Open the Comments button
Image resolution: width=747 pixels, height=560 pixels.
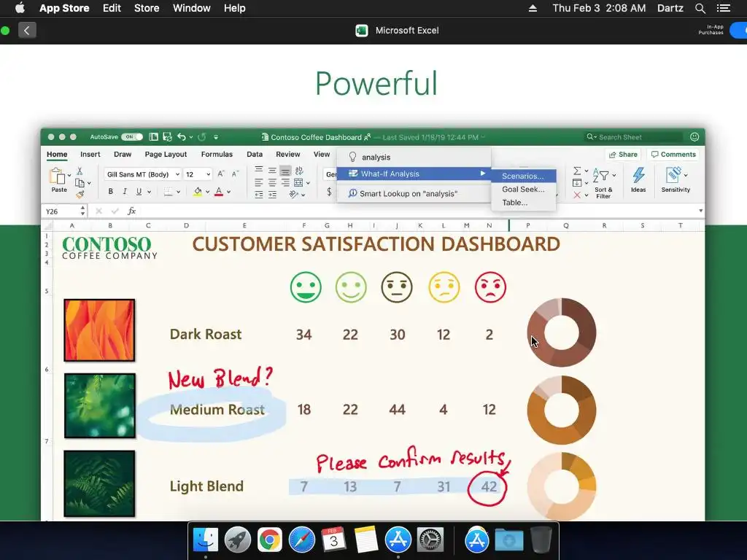click(673, 155)
